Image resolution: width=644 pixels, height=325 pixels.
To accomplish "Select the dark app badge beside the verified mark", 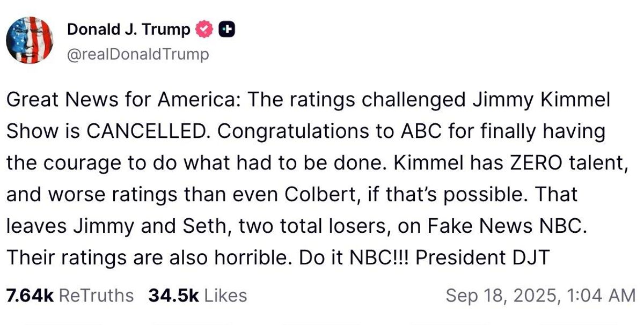I will 228,29.
